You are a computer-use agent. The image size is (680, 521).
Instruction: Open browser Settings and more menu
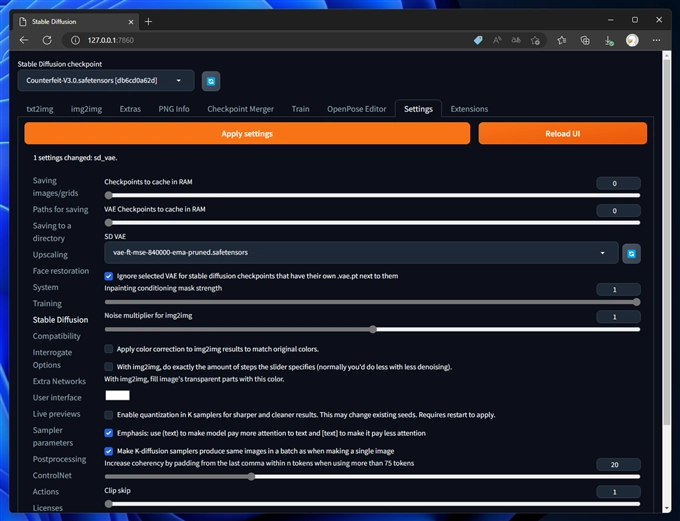coord(657,40)
